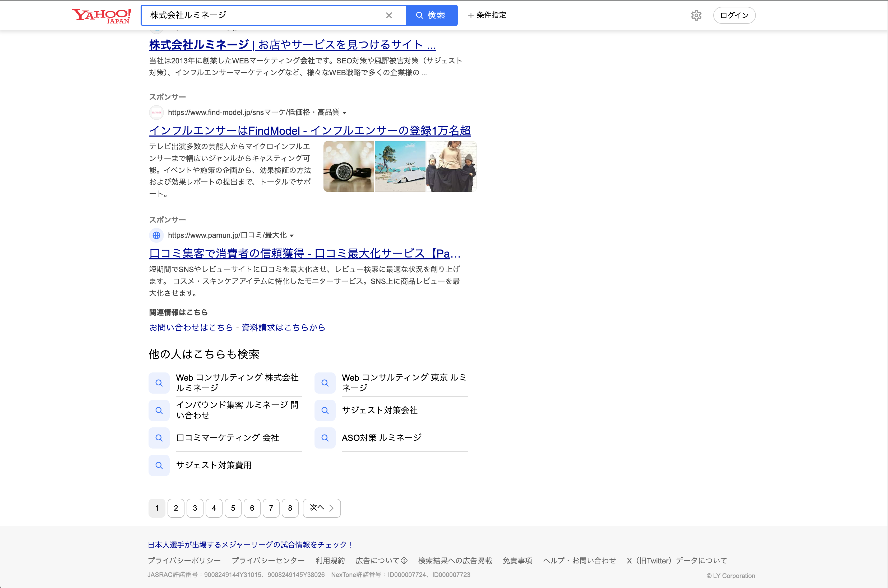The width and height of the screenshot is (888, 588).
Task: Open the ヘルプ・お問い合わせ footer link
Action: [580, 561]
